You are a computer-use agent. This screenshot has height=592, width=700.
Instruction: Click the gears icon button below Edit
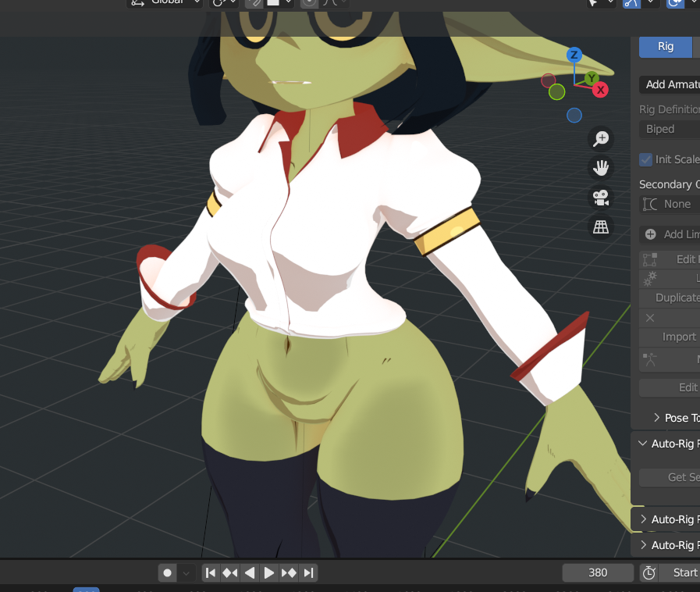670,279
